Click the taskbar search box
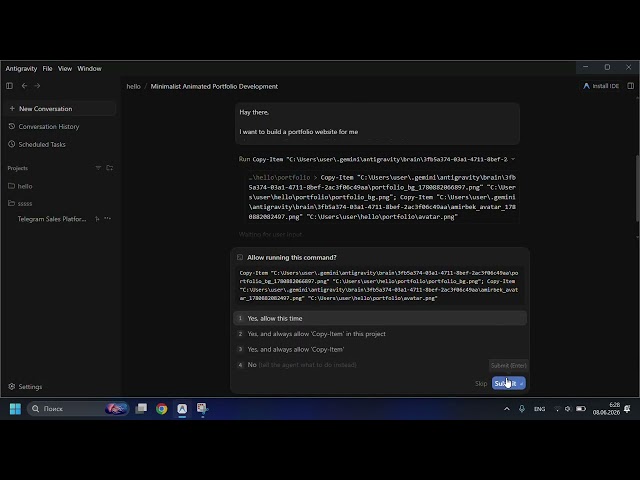 78,409
